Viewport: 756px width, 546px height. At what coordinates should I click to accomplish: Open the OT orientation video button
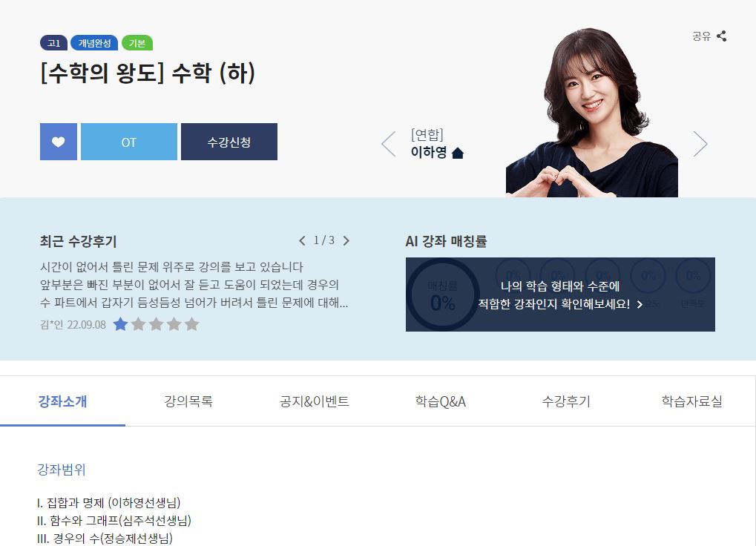[129, 142]
